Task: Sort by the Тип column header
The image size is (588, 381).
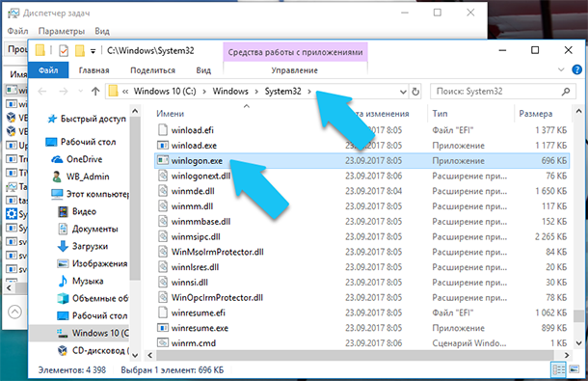Action: coord(441,114)
